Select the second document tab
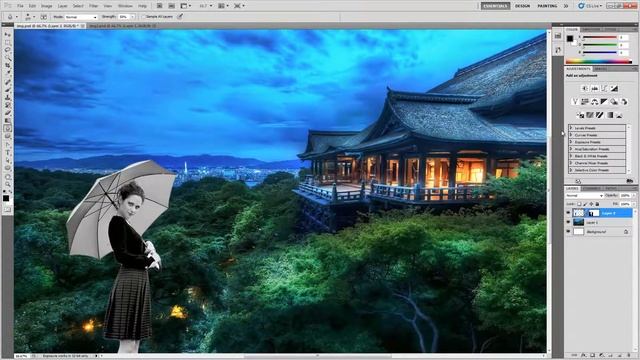 pos(122,26)
